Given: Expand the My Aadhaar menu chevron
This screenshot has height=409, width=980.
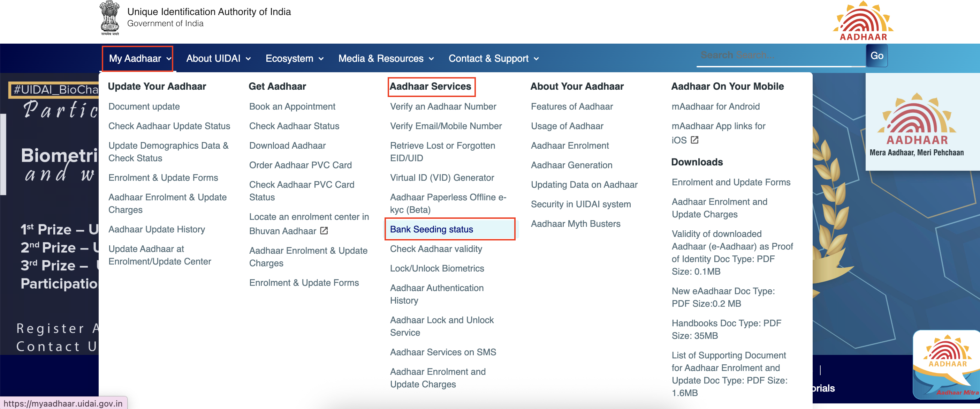Looking at the screenshot, I should coord(169,59).
